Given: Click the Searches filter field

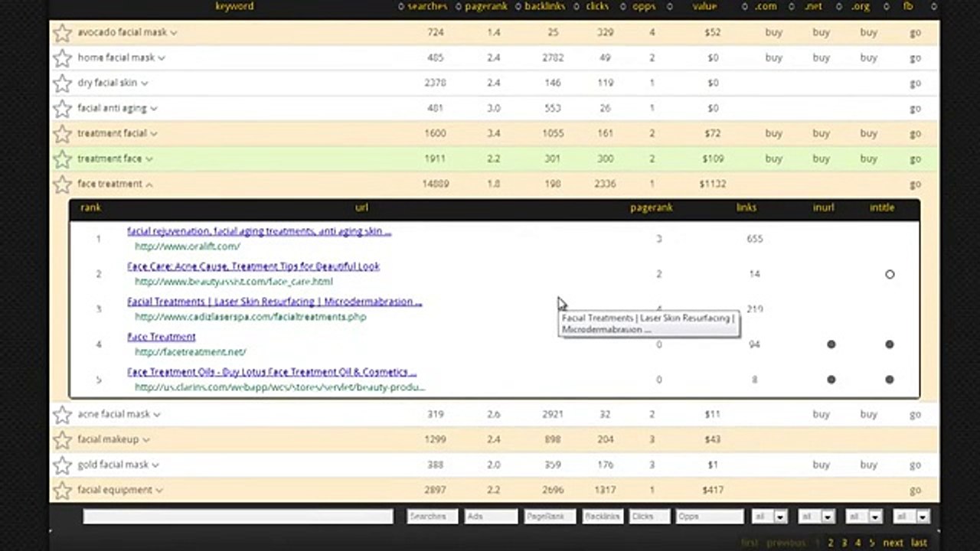Looking at the screenshot, I should tap(432, 517).
